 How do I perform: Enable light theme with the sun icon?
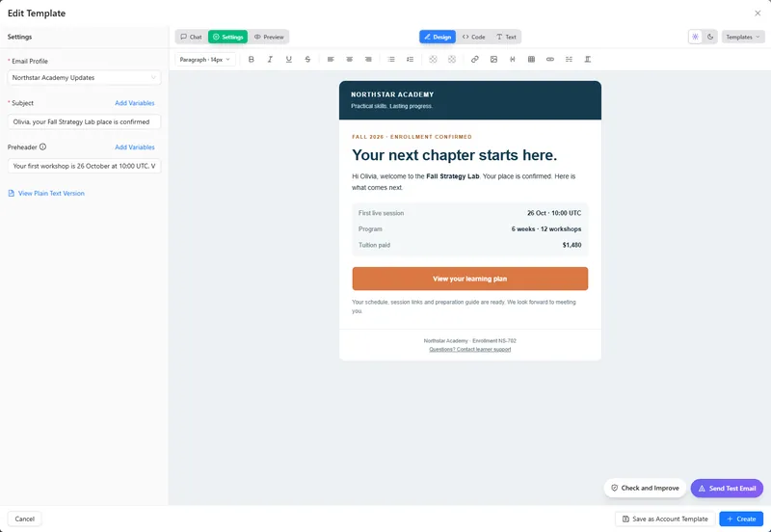point(695,37)
